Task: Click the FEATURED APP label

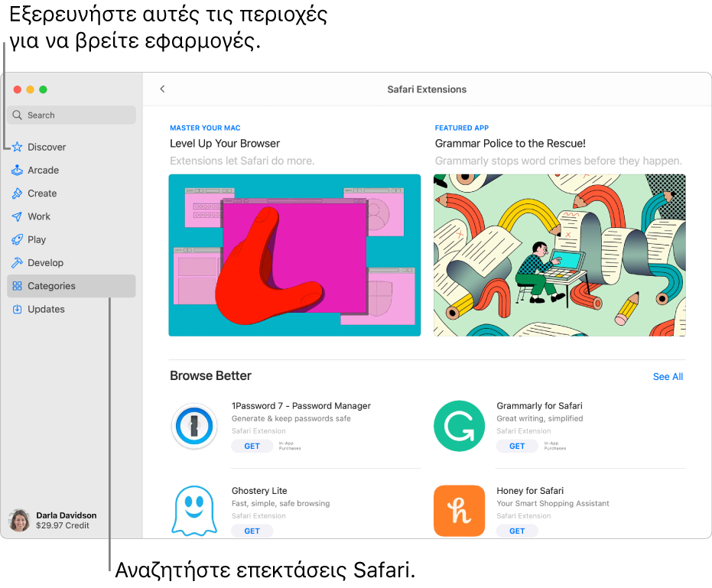Action: point(462,128)
